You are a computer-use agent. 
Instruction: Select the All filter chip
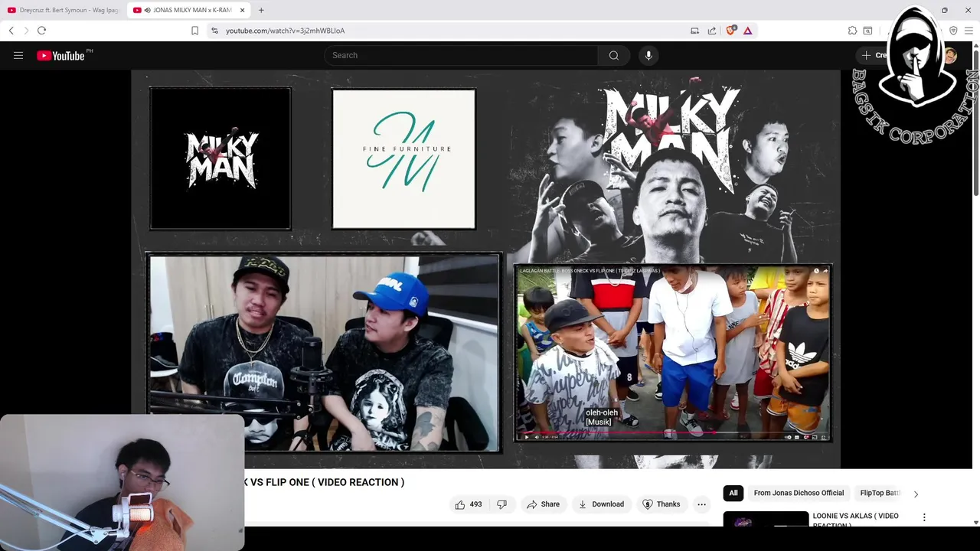point(733,493)
